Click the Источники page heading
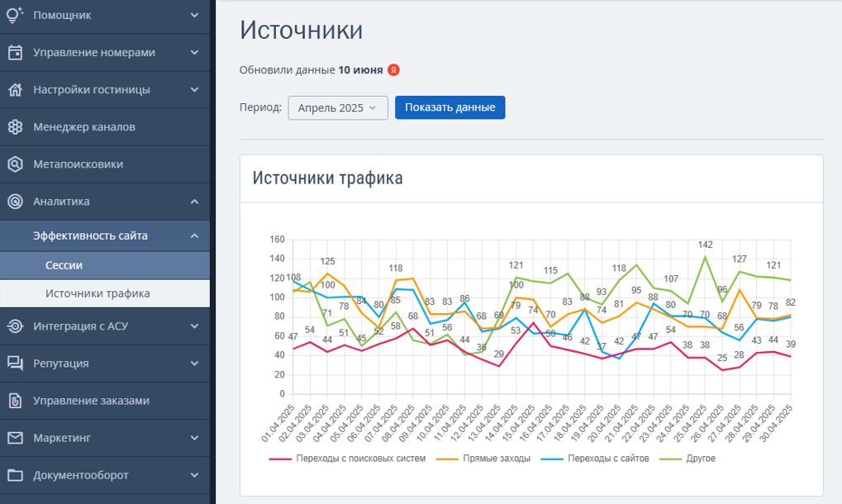Viewport: 842px width, 504px height. (x=302, y=30)
